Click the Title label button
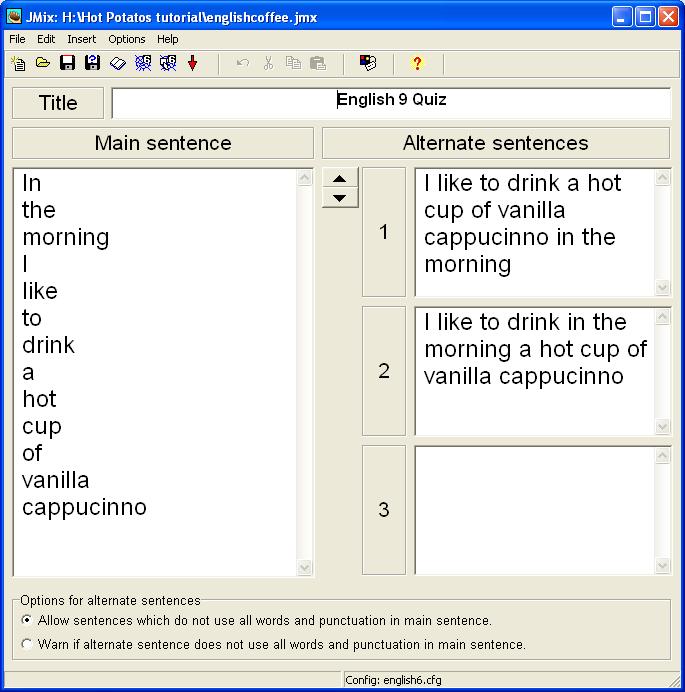Image resolution: width=685 pixels, height=692 pixels. tap(58, 103)
